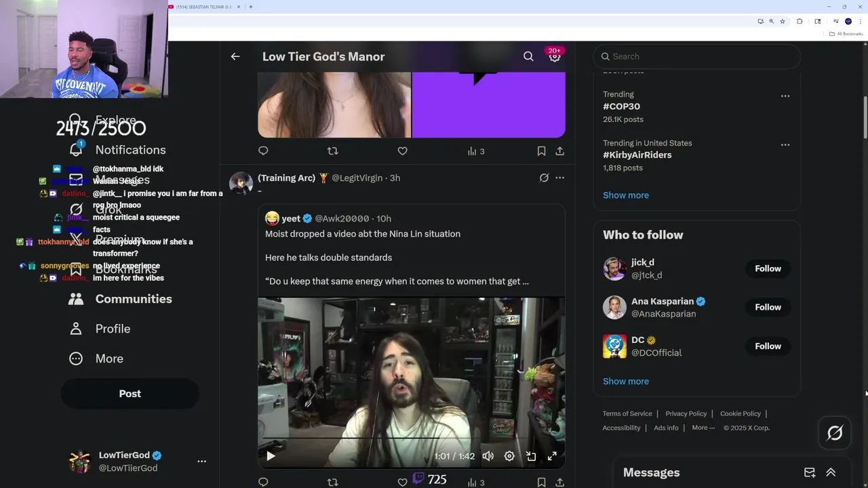Image resolution: width=868 pixels, height=488 pixels.
Task: Share the post with purple image
Action: [560, 150]
